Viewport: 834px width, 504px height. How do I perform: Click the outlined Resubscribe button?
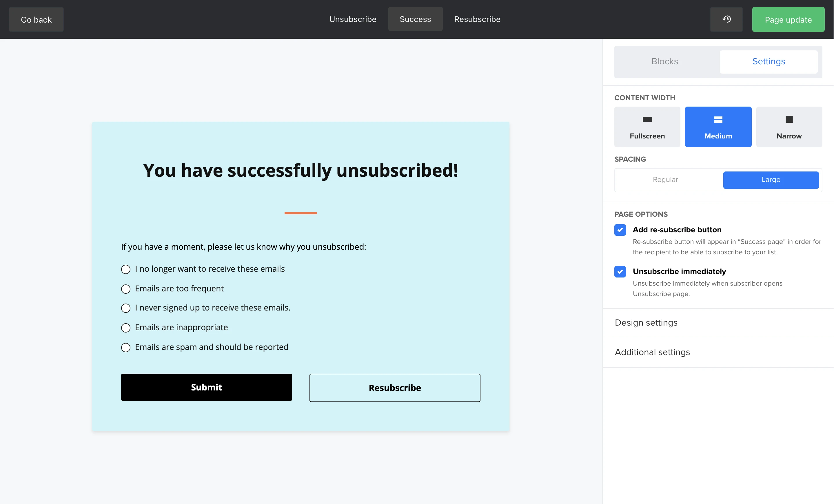395,388
